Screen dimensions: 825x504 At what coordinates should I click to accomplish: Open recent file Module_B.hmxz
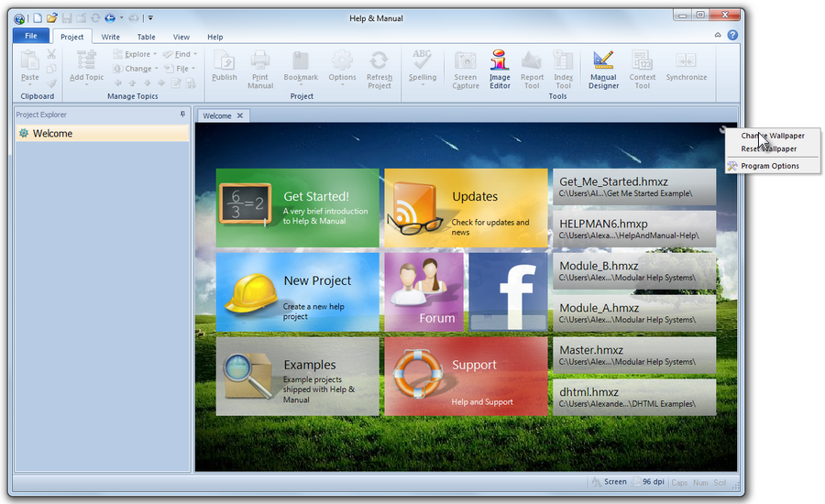point(634,271)
